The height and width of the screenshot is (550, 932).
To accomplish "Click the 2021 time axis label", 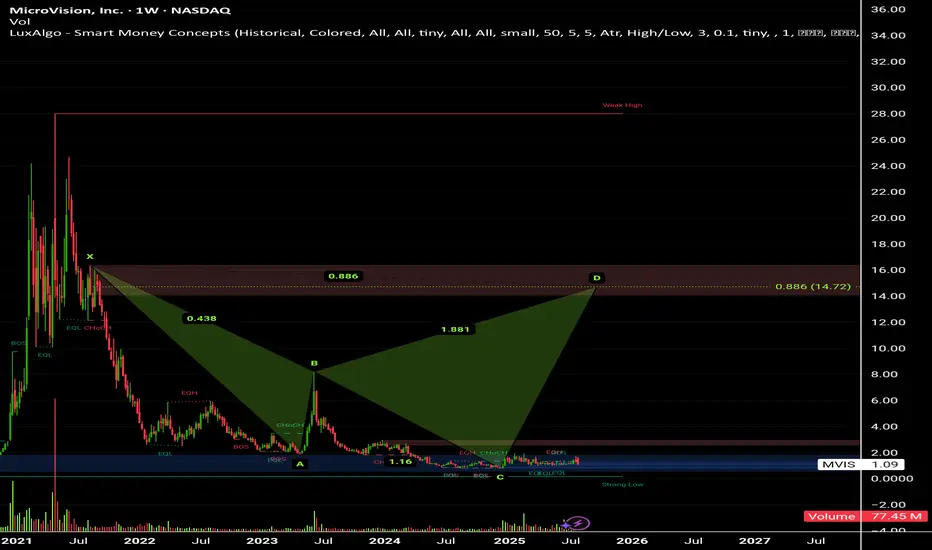I will pyautogui.click(x=16, y=541).
